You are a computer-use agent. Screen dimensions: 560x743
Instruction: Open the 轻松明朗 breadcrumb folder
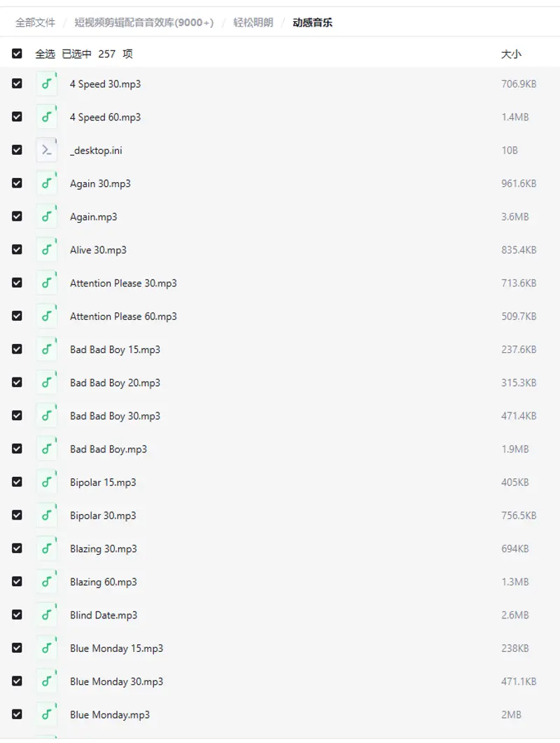coord(253,22)
